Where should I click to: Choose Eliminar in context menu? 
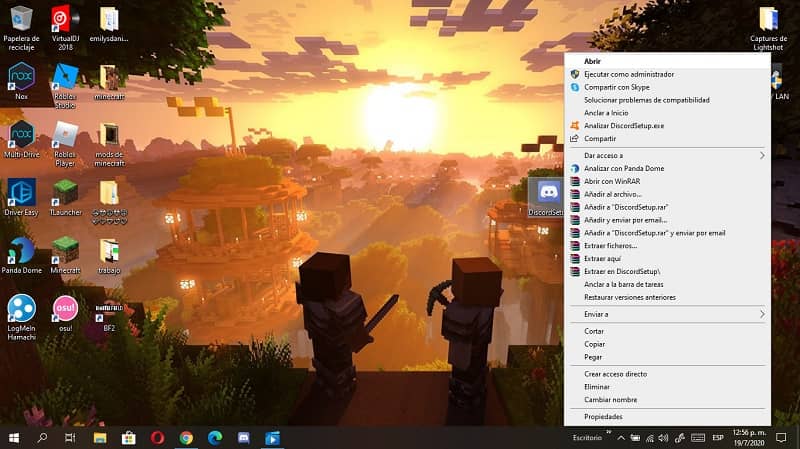667,387
